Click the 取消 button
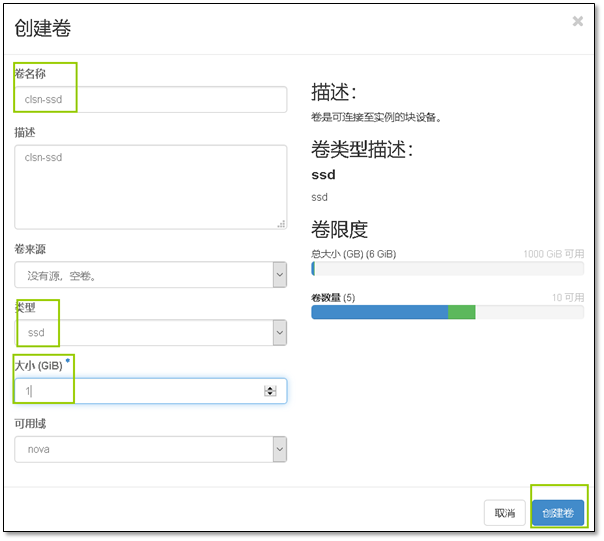The width and height of the screenshot is (604, 541). (x=505, y=513)
